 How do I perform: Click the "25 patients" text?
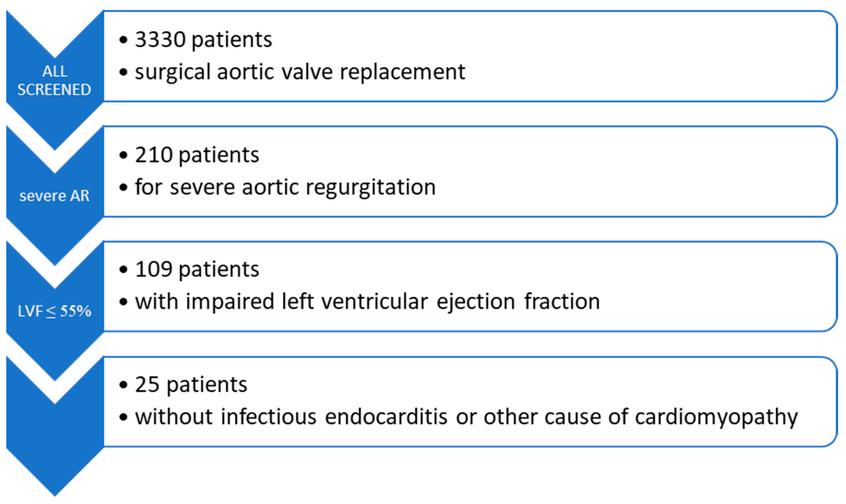[x=191, y=385]
